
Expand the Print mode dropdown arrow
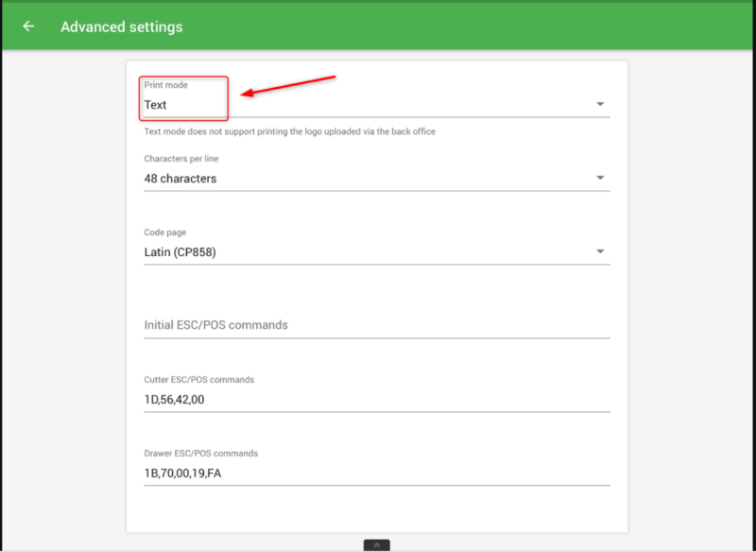tap(600, 105)
